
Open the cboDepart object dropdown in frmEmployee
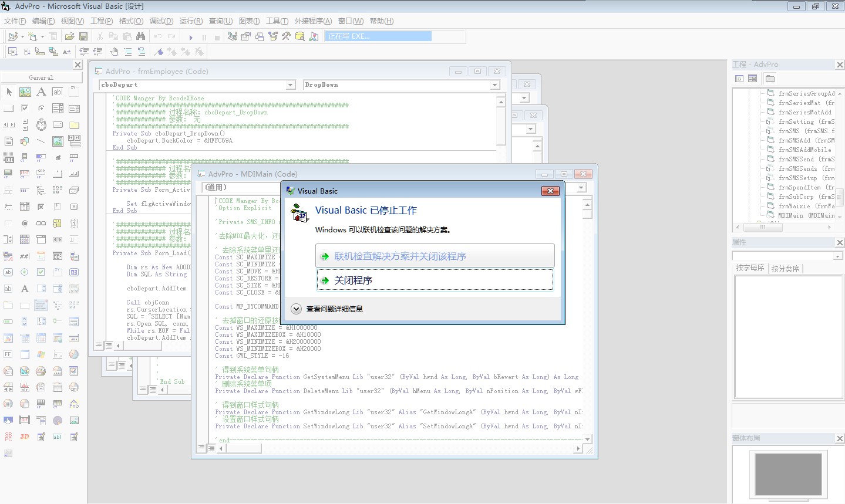pyautogui.click(x=290, y=85)
